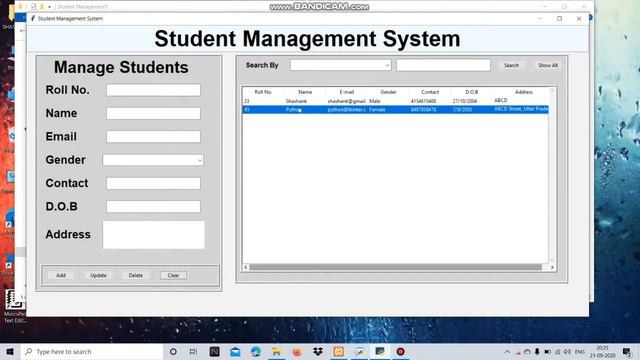Click the ENG language indicator
The image size is (640, 360).
pyautogui.click(x=580, y=351)
